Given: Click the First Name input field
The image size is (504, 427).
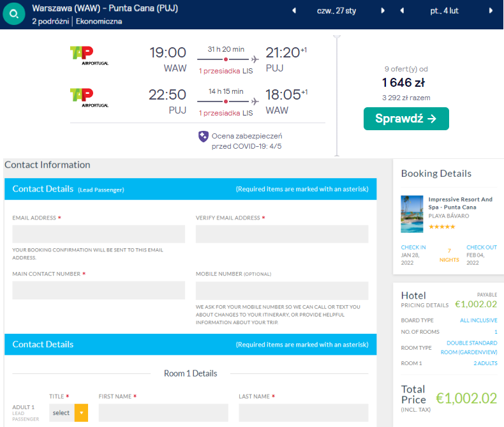Looking at the screenshot, I should 163,413.
